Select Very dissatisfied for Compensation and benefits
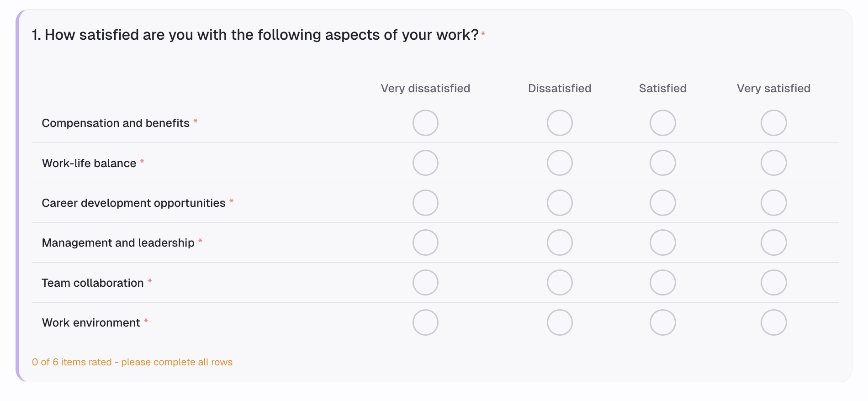 point(425,122)
